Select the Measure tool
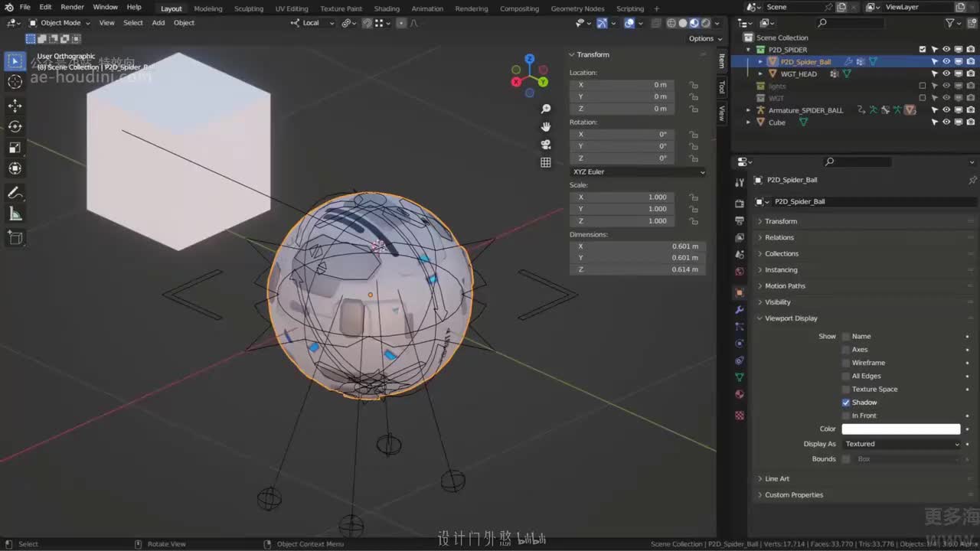 (x=15, y=214)
